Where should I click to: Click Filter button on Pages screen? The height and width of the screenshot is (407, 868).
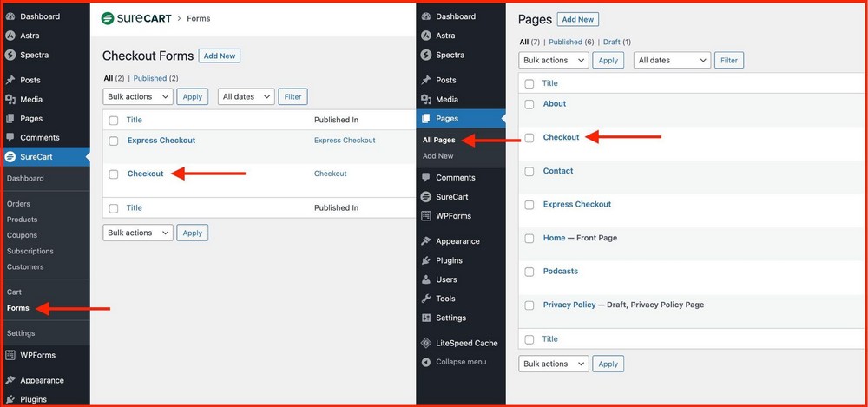pos(729,61)
